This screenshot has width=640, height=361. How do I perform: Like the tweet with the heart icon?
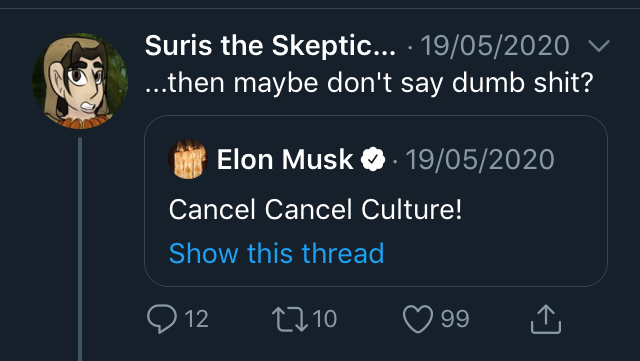point(418,319)
